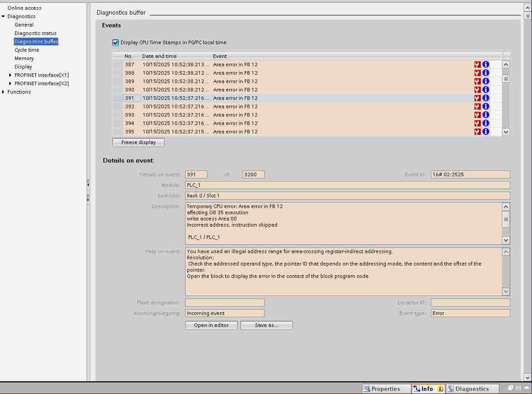532x394 pixels.
Task: Expand the Functions tree node
Action: (x=4, y=92)
